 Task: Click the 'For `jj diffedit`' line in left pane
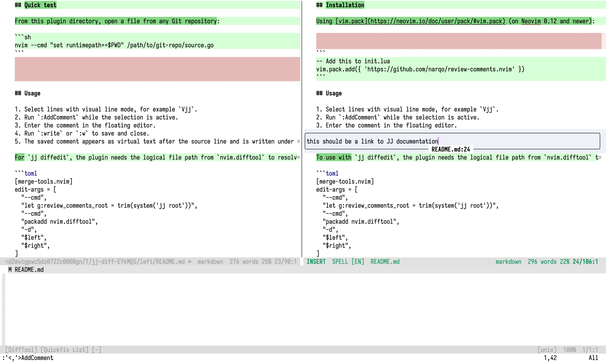point(156,157)
